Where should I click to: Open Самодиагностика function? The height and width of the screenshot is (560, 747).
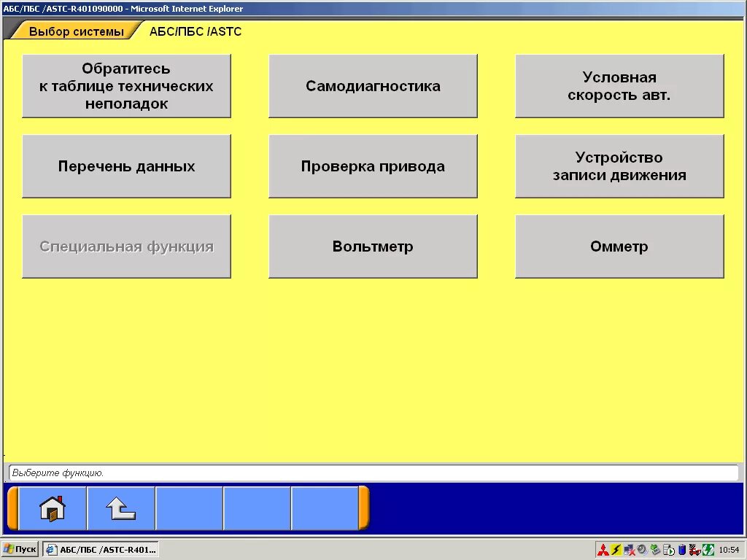(x=373, y=86)
